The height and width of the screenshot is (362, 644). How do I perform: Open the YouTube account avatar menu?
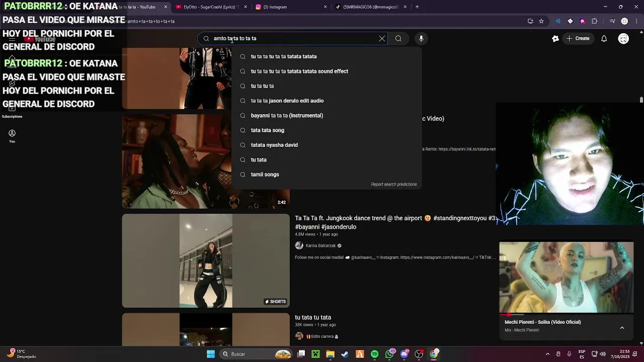623,38
